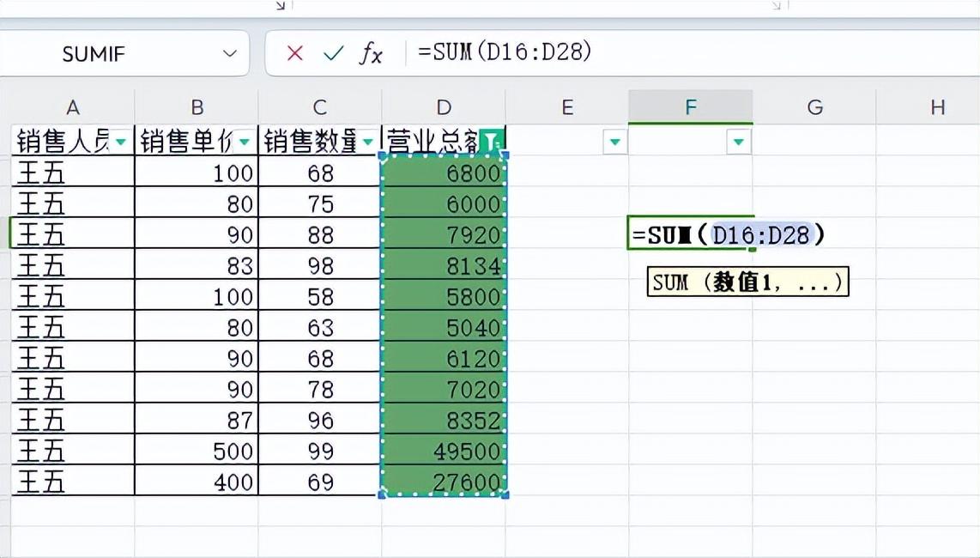Open filter dropdown for 销售数量 column

click(369, 142)
